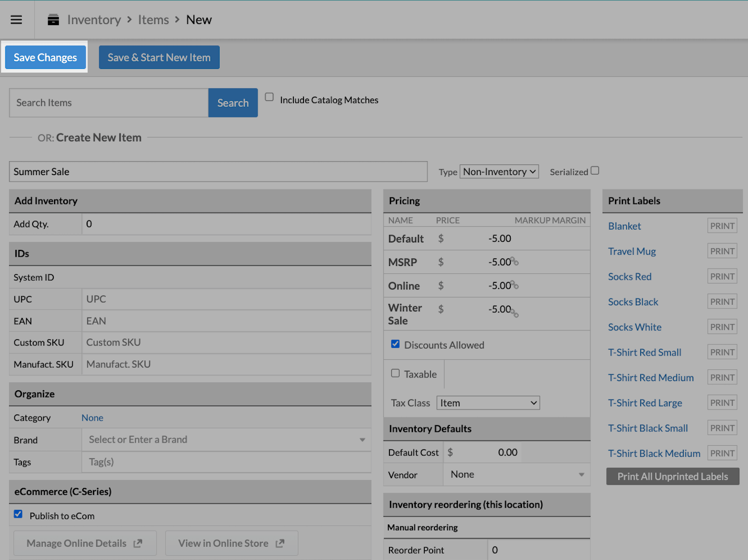Click the Inventory archive box icon

click(53, 20)
